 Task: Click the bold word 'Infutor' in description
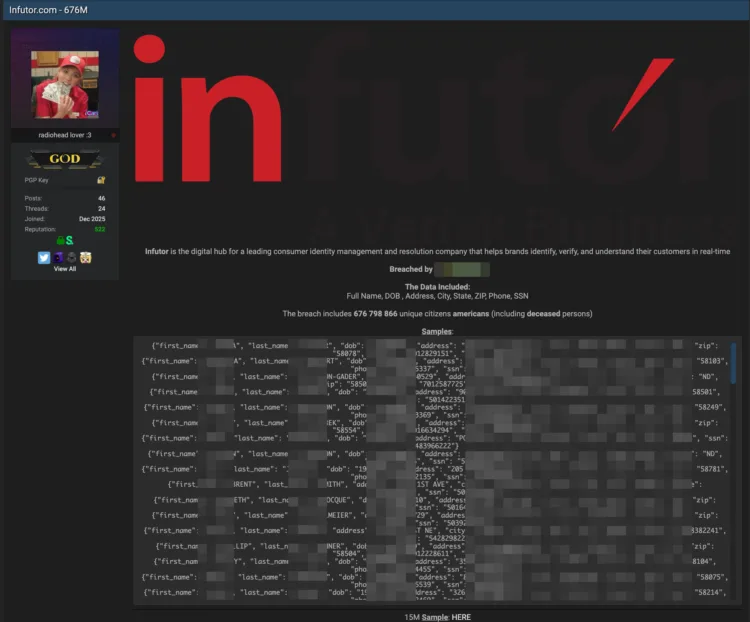coord(156,251)
